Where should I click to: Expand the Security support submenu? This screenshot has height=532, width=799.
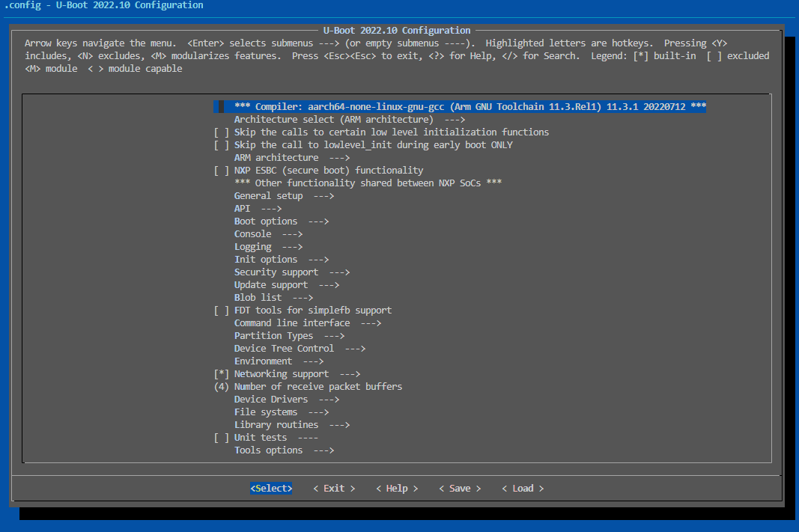point(292,272)
